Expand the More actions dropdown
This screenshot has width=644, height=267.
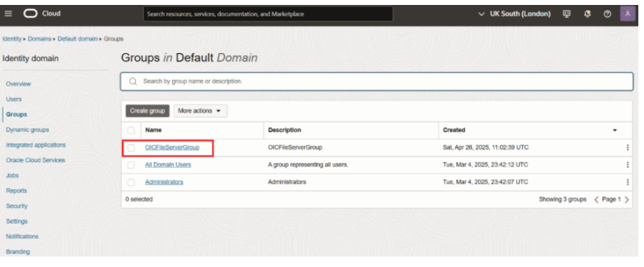click(x=200, y=111)
